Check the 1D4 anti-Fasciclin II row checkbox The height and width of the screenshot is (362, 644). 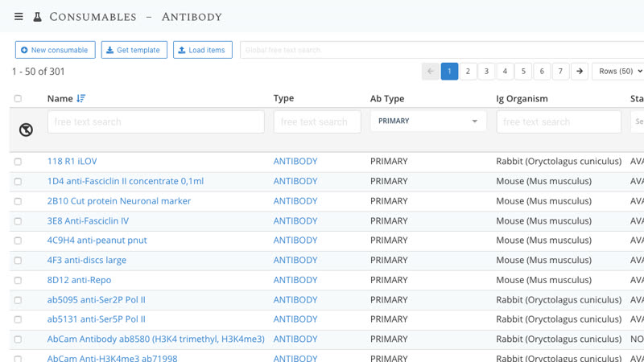coord(18,182)
